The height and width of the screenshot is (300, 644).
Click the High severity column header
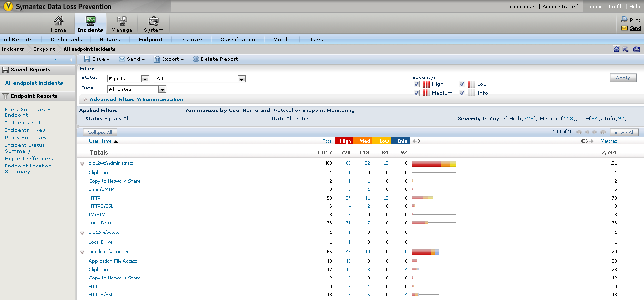click(344, 141)
